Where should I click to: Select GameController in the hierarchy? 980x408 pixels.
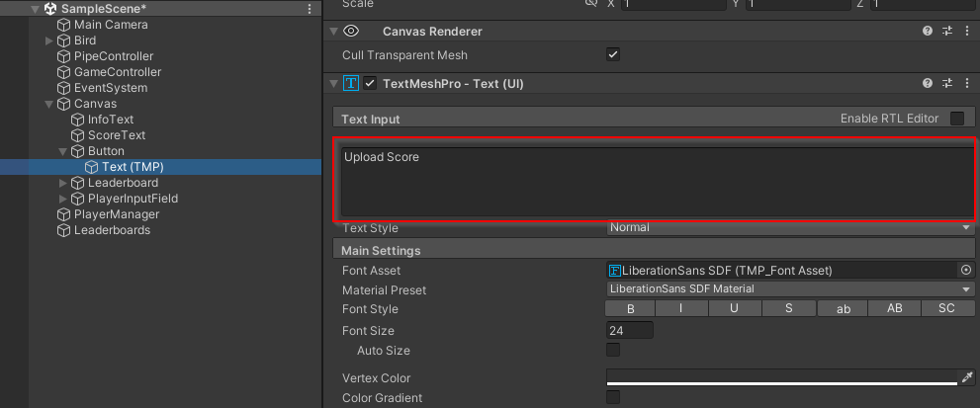[x=117, y=72]
